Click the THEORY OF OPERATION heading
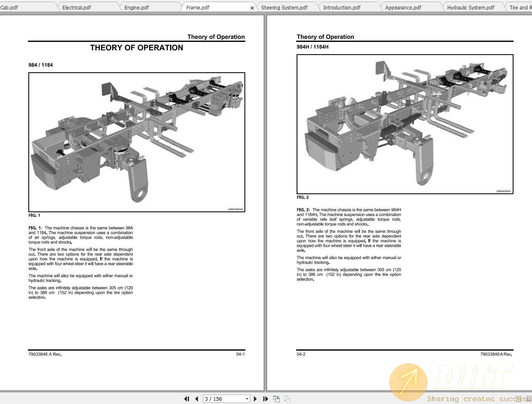Screen dimensions: 532x404 [x=137, y=48]
